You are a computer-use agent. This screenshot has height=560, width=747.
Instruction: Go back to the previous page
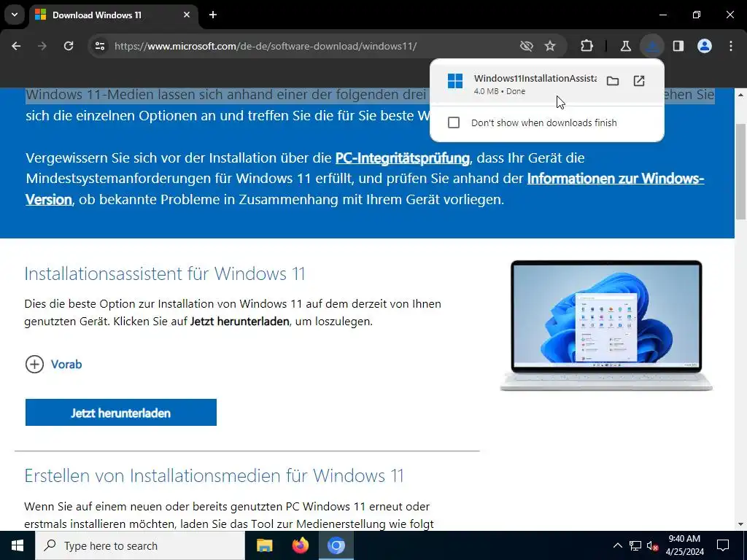click(16, 46)
